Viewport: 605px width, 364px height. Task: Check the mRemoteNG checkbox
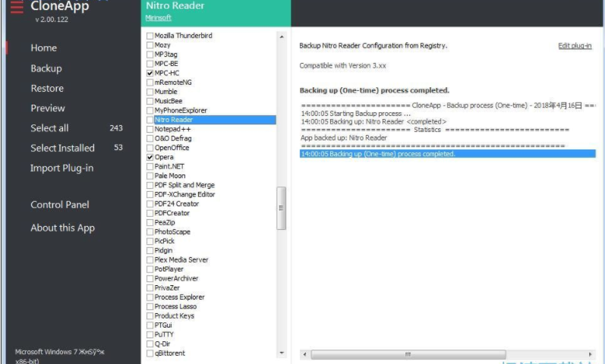pyautogui.click(x=150, y=83)
